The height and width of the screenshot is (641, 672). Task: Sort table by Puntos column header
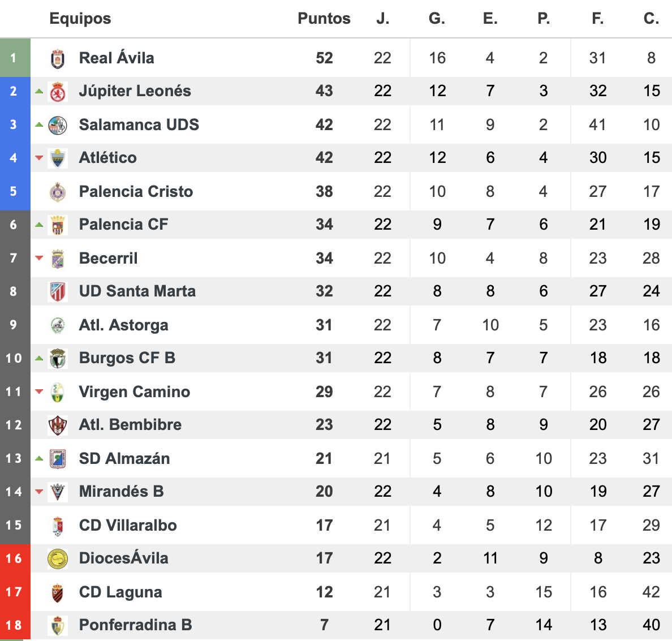click(x=324, y=19)
